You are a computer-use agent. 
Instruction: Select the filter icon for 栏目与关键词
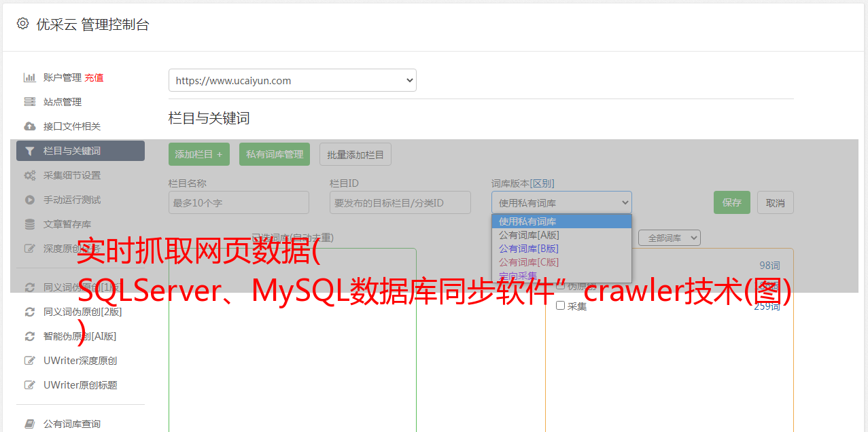29,151
